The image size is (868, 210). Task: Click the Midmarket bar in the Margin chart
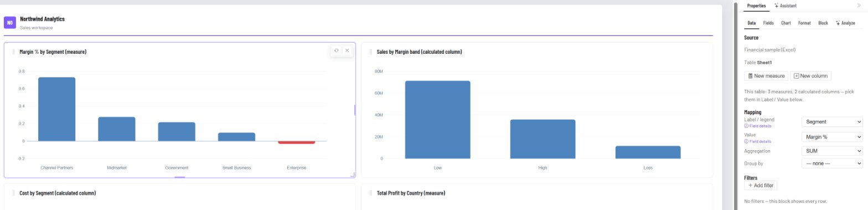pos(117,129)
